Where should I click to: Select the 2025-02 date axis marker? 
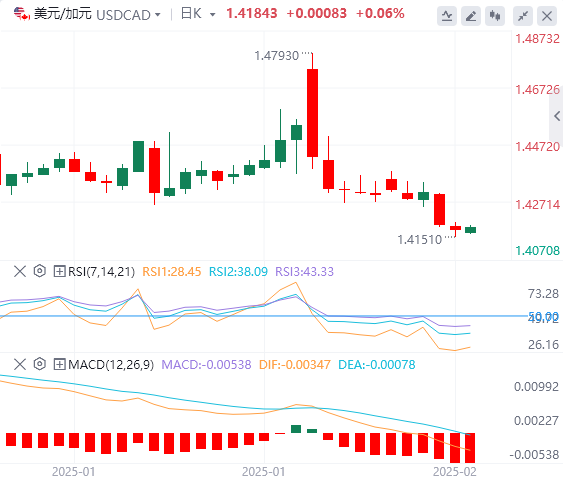tap(455, 471)
